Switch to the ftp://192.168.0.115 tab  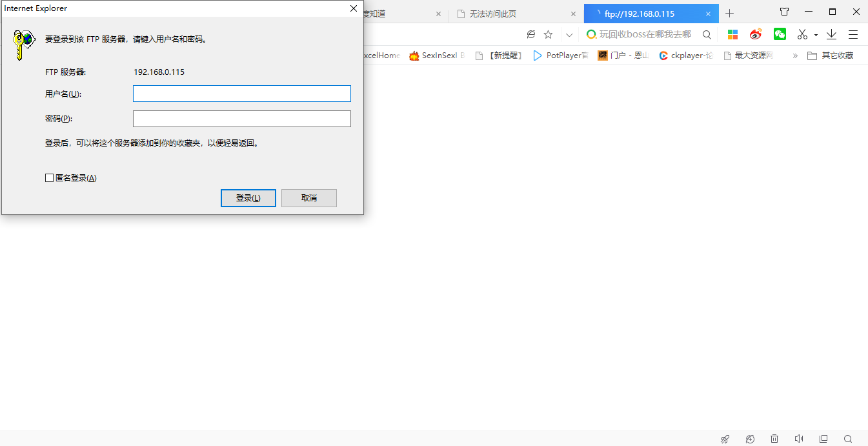(645, 13)
